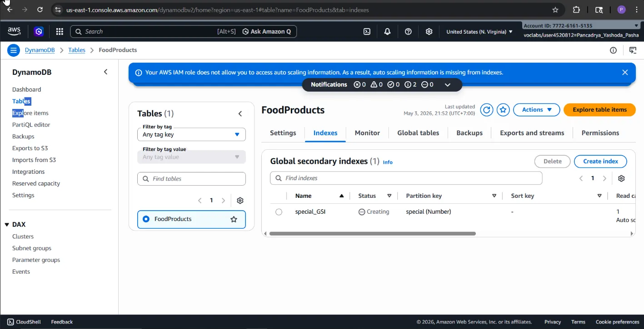This screenshot has height=329, width=644.
Task: Favorite the FoodProducts table with header star
Action: click(503, 109)
